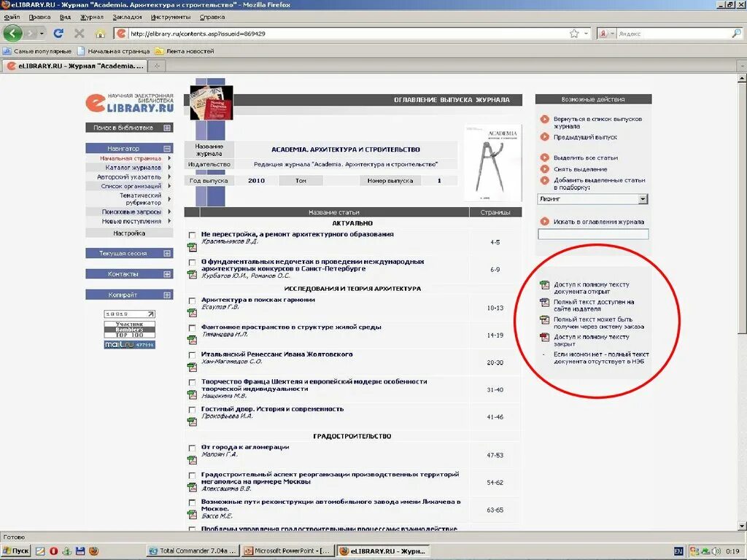
Task: Switch to Total Commander in the taskbar
Action: [x=193, y=551]
